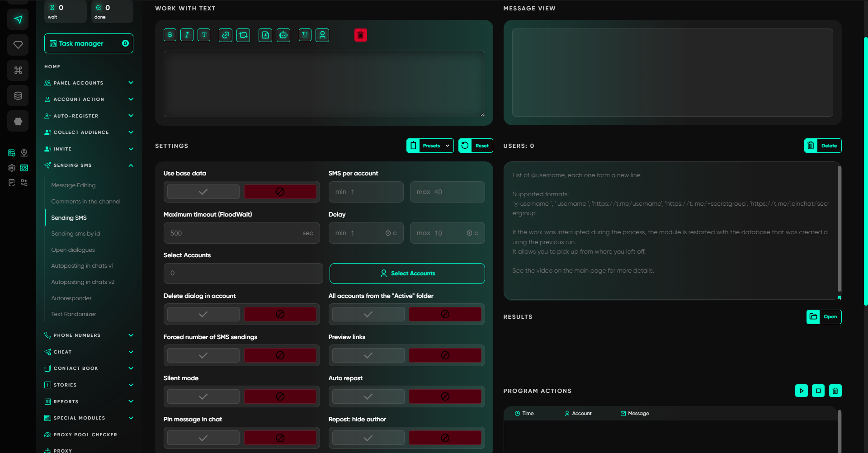Disable Preview links with red toggle
868x453 pixels.
[445, 355]
